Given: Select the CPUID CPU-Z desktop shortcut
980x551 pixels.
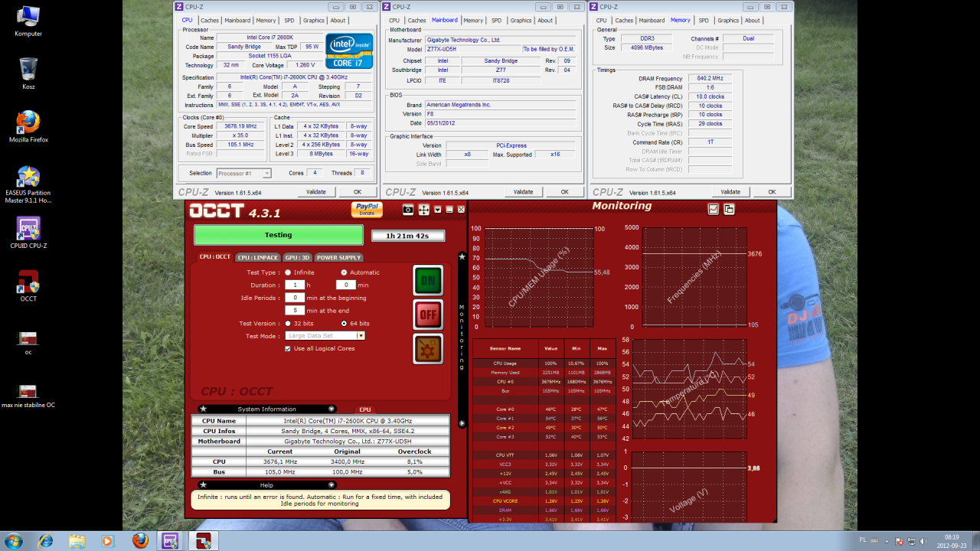Looking at the screenshot, I should point(28,233).
